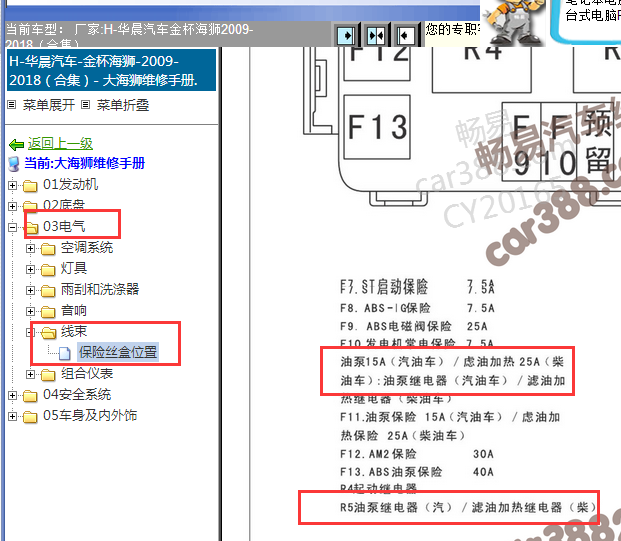The width and height of the screenshot is (621, 541).
Task: Click the 线束 open folder icon
Action: coord(49,333)
